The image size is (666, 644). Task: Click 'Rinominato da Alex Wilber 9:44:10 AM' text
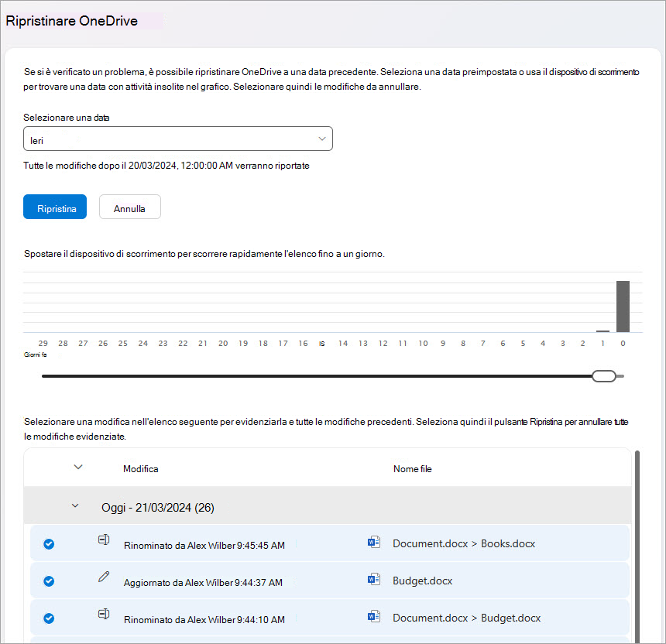(204, 620)
